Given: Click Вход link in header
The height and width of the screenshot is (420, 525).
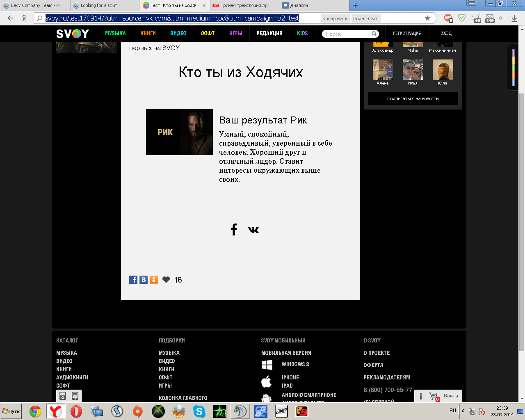Looking at the screenshot, I should pyautogui.click(x=446, y=34).
